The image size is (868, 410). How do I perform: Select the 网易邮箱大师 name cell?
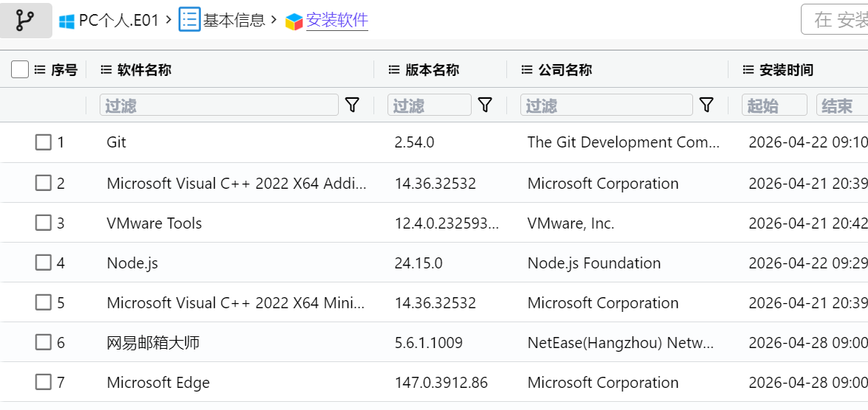tap(154, 342)
